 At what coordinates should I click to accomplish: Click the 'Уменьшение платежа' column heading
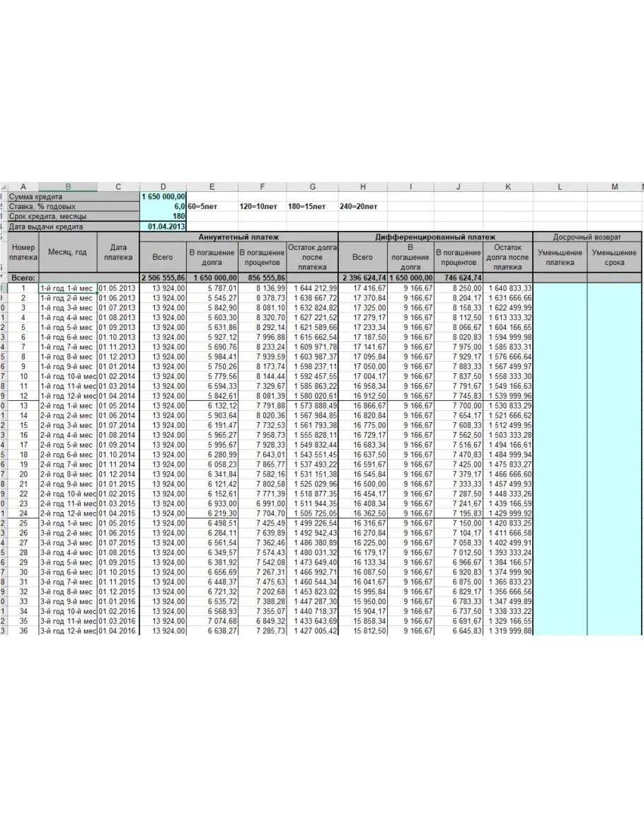pyautogui.click(x=560, y=257)
